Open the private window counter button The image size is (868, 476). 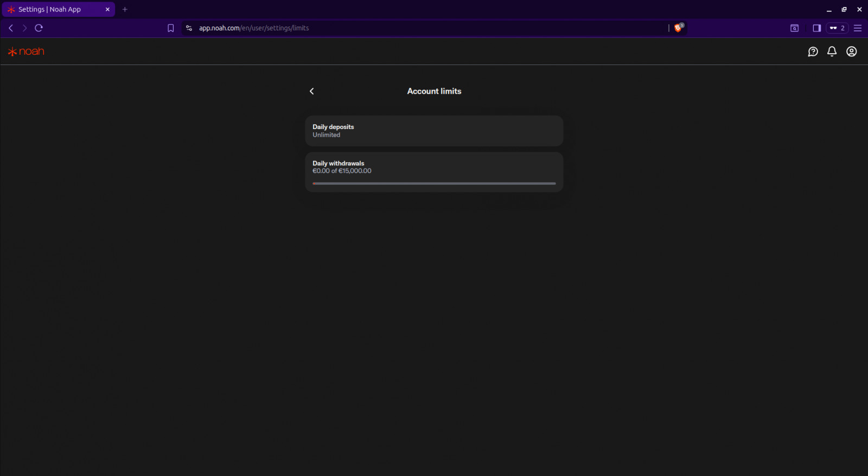pos(837,28)
